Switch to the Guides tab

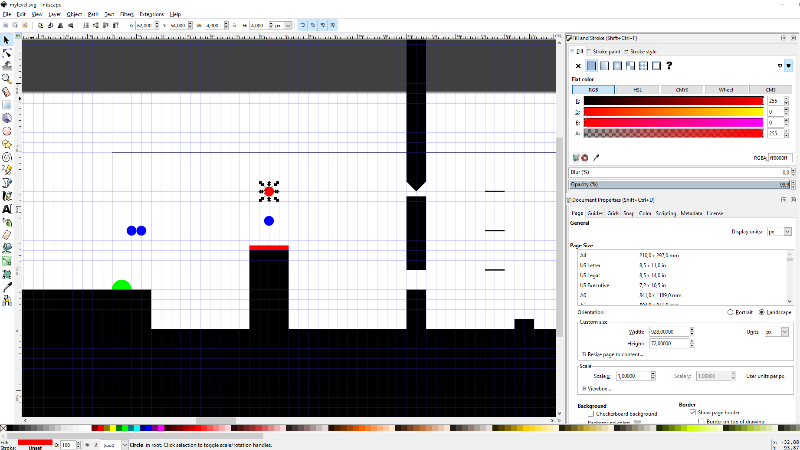(x=594, y=213)
